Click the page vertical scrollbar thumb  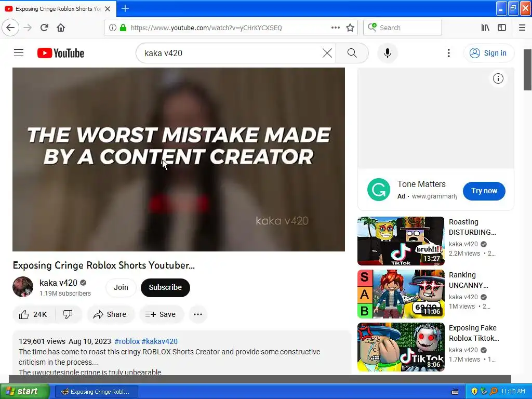527,70
